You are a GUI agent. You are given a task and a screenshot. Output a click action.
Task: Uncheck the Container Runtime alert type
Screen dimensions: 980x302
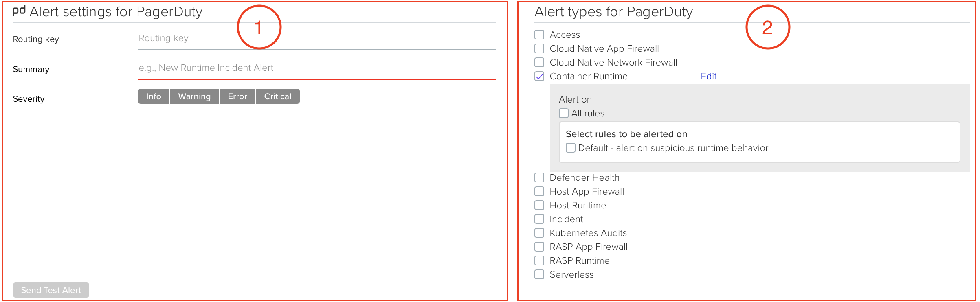tap(539, 76)
